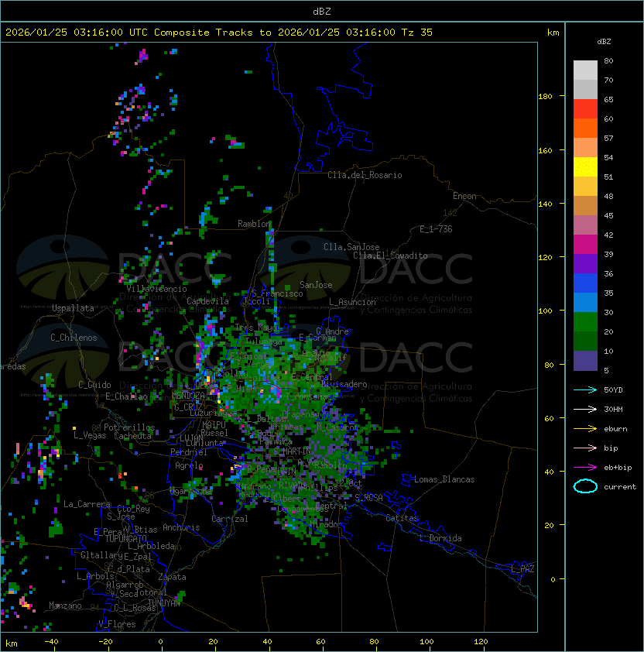Click the Cl1a.del_Rosario label
The height and width of the screenshot is (652, 644).
pyautogui.click(x=365, y=175)
